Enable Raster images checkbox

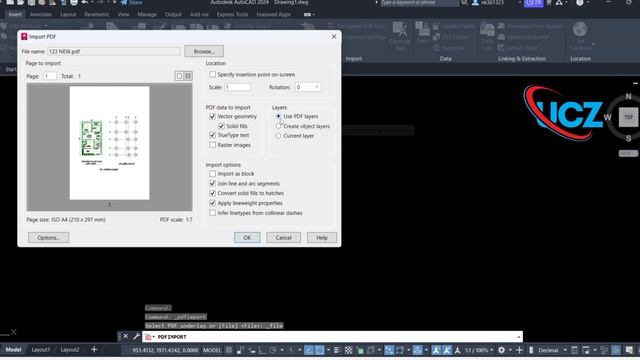pyautogui.click(x=212, y=145)
